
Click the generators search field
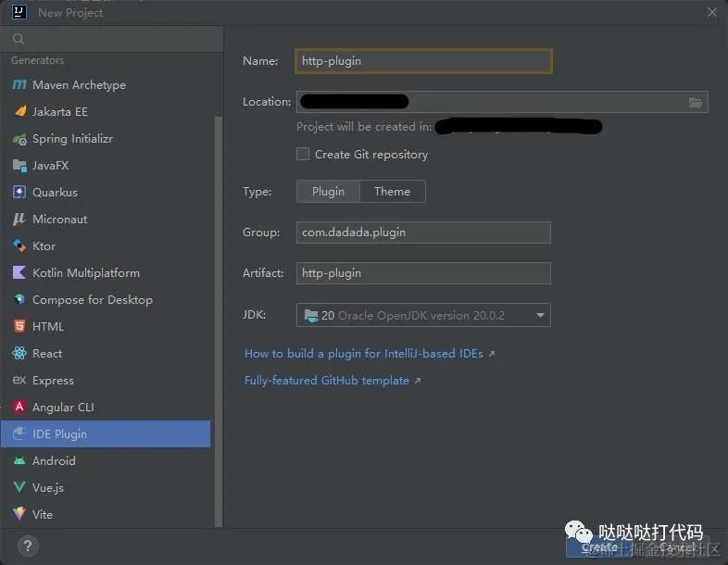pos(111,39)
